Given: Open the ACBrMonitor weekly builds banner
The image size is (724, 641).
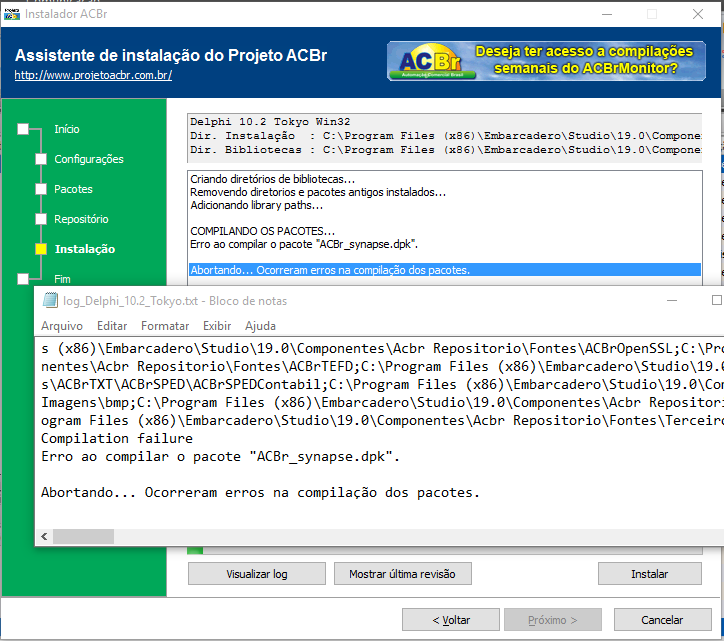Looking at the screenshot, I should (546, 61).
